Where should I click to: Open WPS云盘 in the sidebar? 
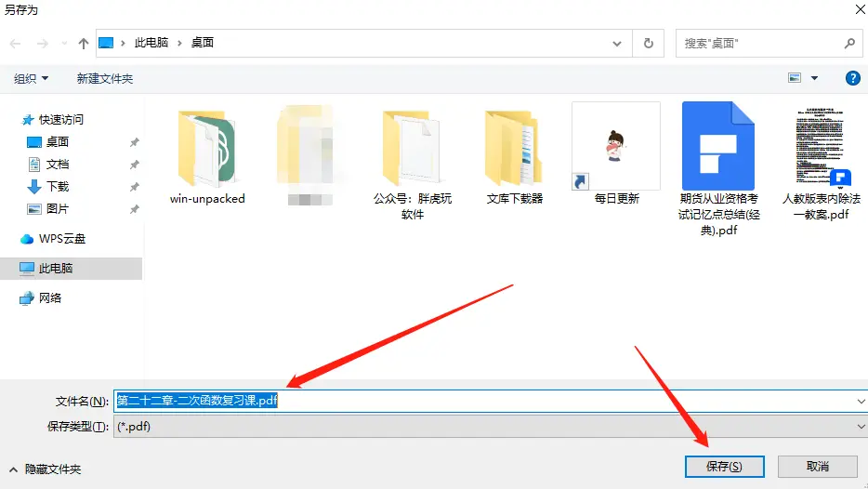53,239
